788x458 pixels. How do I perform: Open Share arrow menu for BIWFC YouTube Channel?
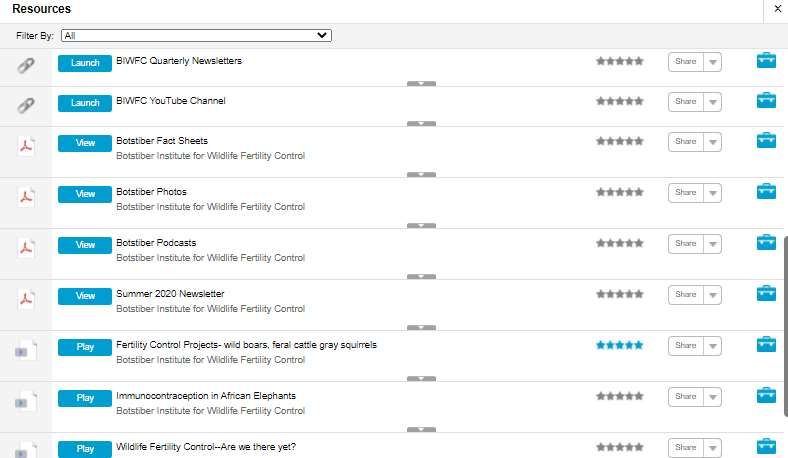pos(713,102)
